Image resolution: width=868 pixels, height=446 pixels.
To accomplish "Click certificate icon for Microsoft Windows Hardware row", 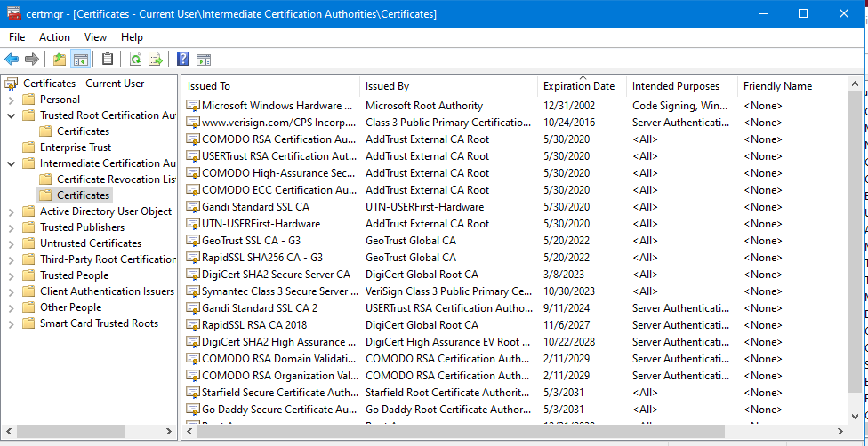I will click(x=193, y=106).
